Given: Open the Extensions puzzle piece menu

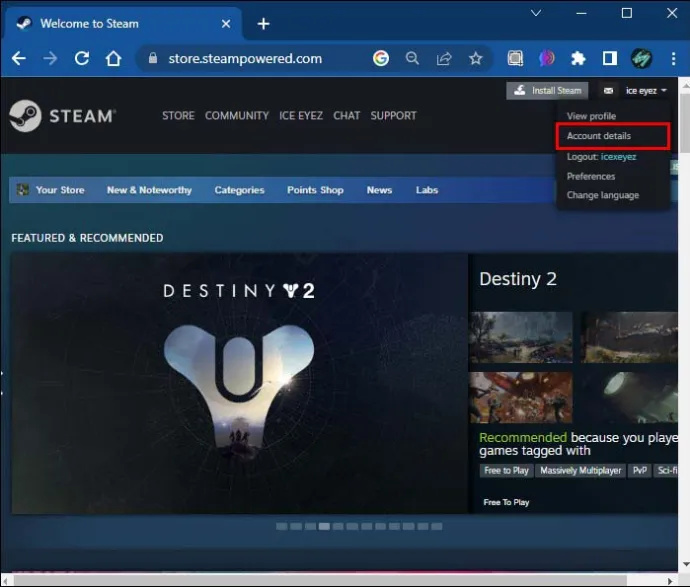Looking at the screenshot, I should [x=578, y=58].
